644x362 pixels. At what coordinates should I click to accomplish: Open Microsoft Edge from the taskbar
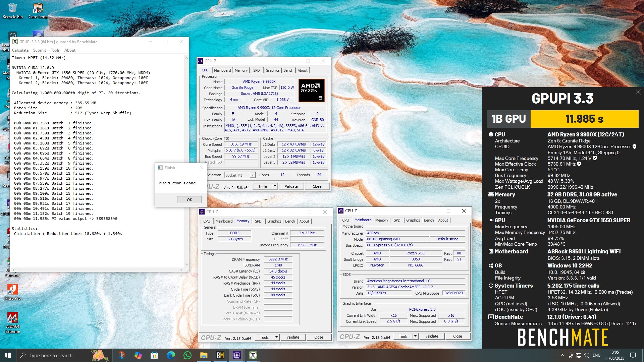point(171,355)
